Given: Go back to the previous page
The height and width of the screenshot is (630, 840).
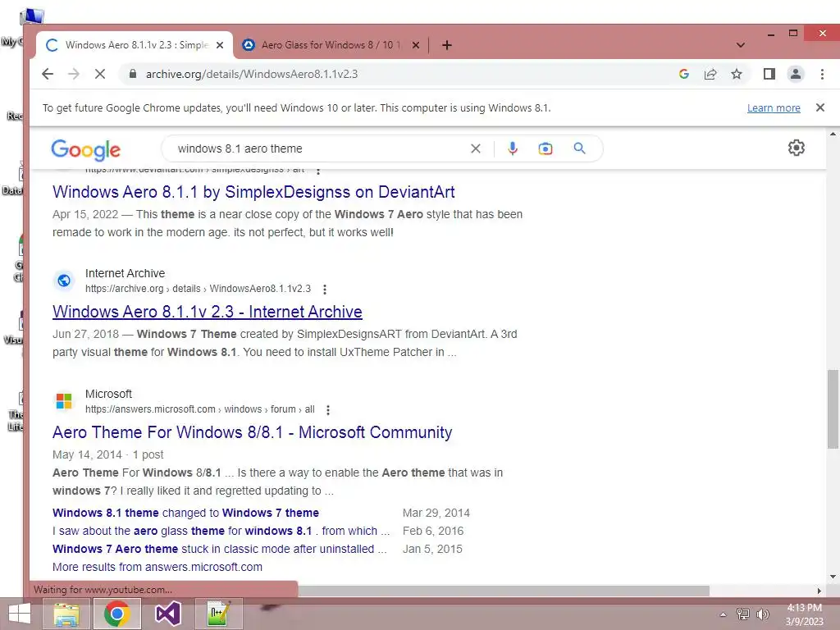Looking at the screenshot, I should tap(48, 74).
